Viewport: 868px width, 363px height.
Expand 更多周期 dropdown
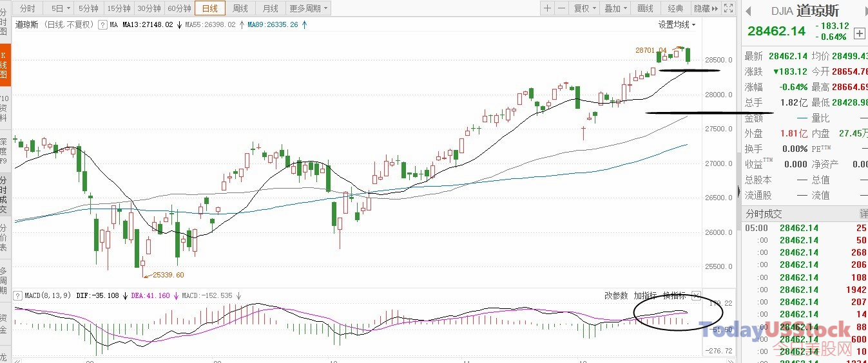click(308, 8)
